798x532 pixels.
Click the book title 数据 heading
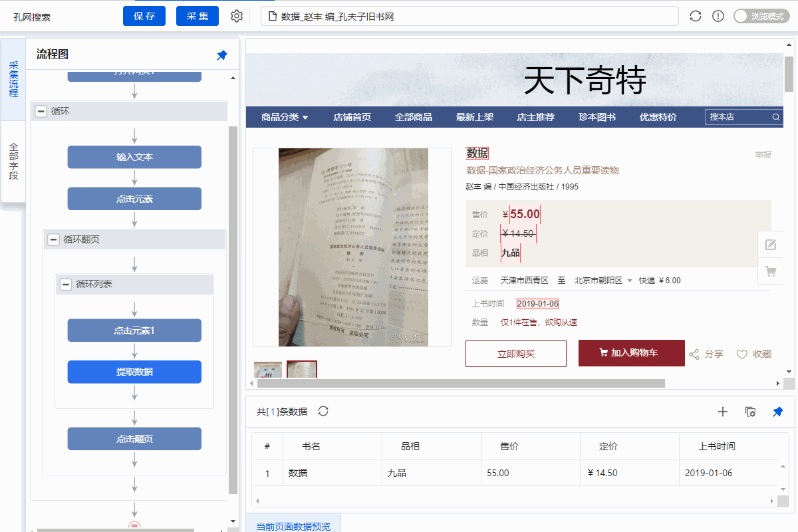[x=477, y=154]
